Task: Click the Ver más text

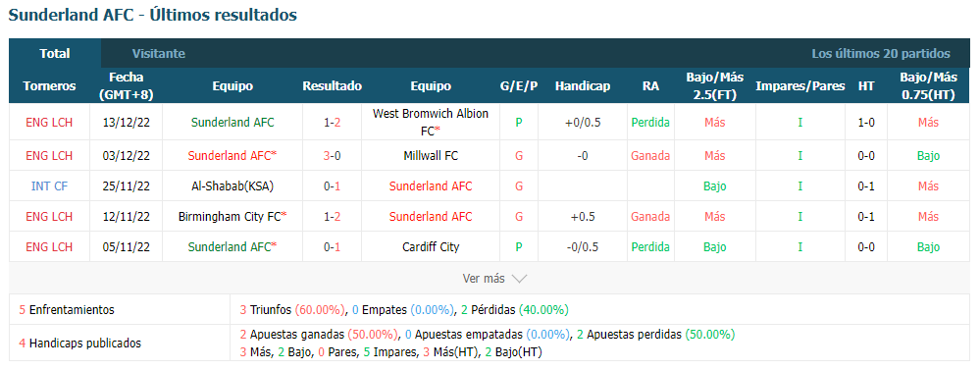Action: pyautogui.click(x=483, y=279)
